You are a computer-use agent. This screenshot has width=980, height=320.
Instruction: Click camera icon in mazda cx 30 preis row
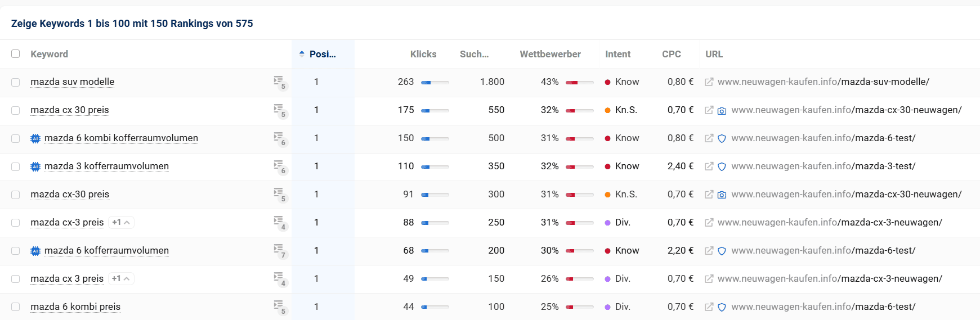(722, 111)
